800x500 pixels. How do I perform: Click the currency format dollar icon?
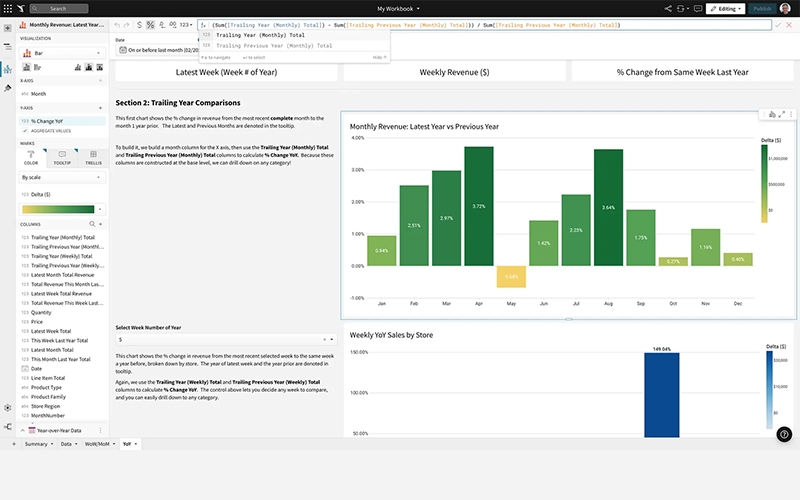click(140, 23)
